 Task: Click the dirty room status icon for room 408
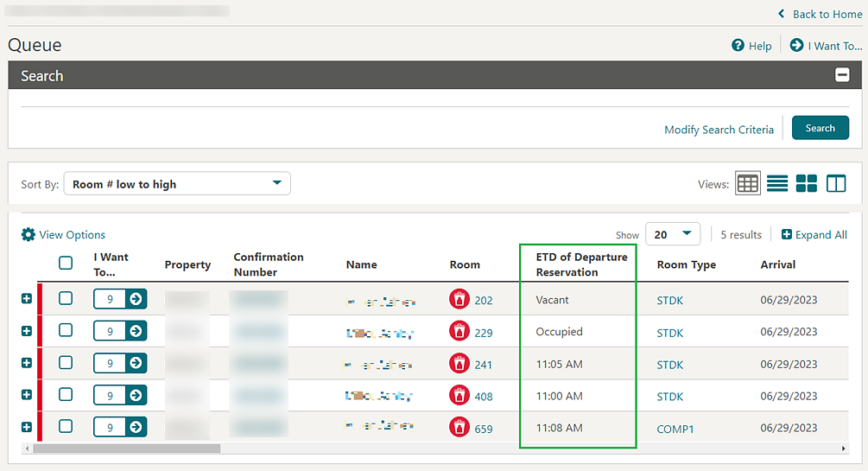pos(459,396)
